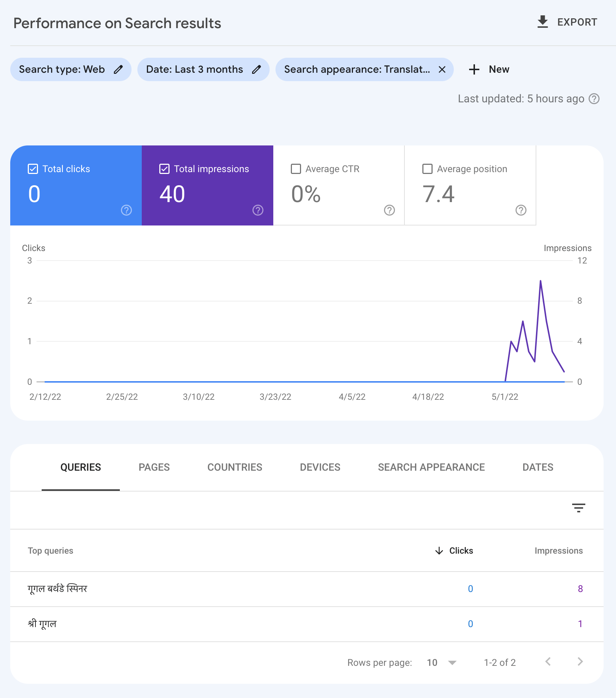Enable the Average CTR checkbox

[296, 169]
